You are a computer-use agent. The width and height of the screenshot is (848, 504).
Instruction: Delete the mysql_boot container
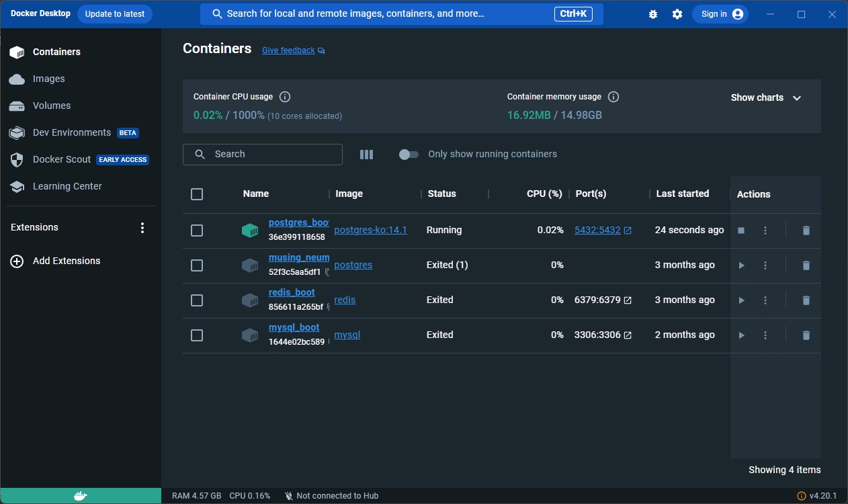(x=806, y=335)
